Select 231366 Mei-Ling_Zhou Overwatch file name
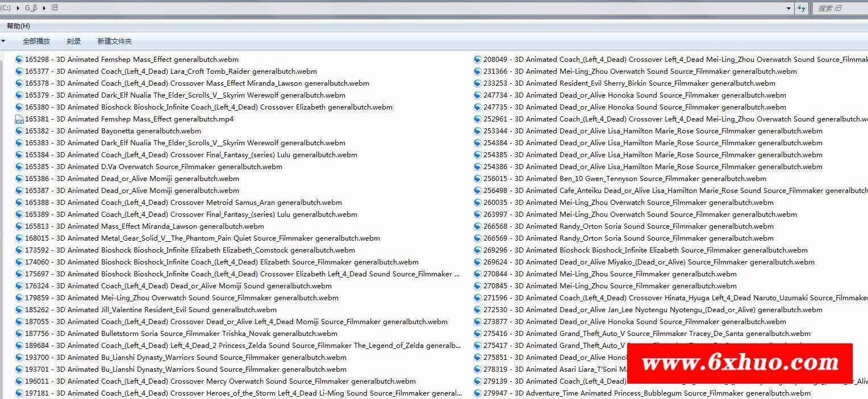This screenshot has width=868, height=399. (640, 71)
